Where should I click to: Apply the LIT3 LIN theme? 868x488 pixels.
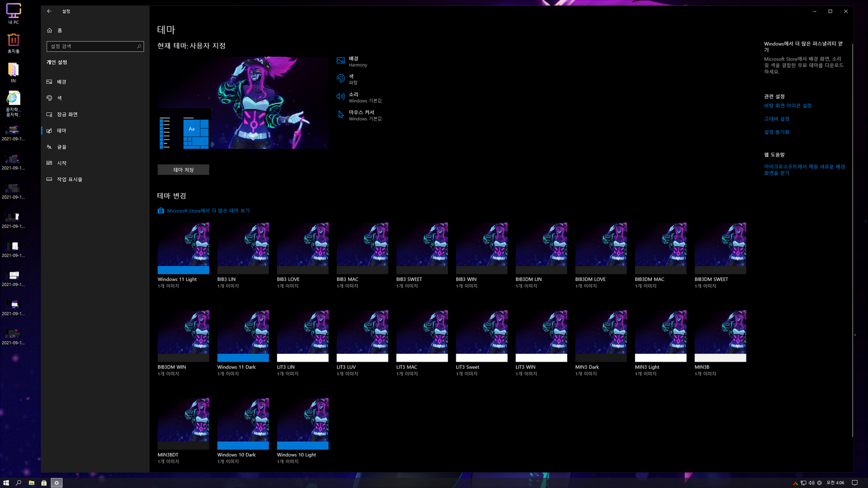[x=302, y=343]
